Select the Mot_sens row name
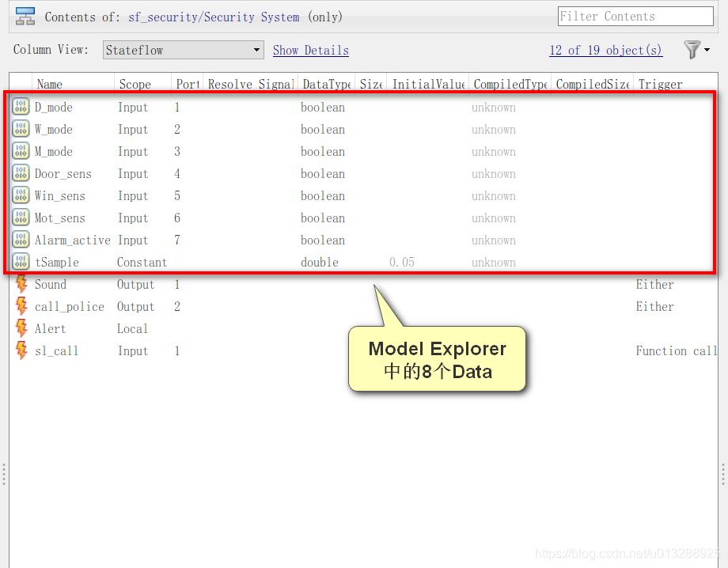728x568 pixels. (60, 218)
